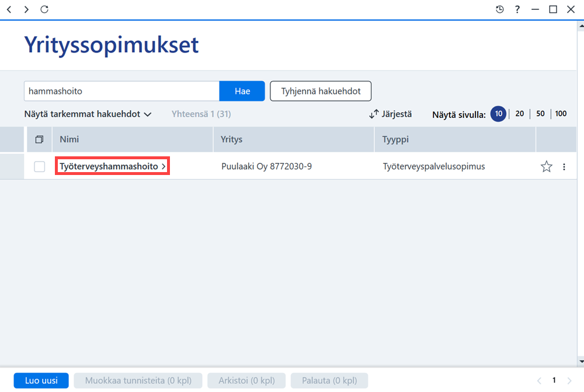The width and height of the screenshot is (584, 392).
Task: Focus the search field containing hammashoito
Action: click(x=122, y=91)
